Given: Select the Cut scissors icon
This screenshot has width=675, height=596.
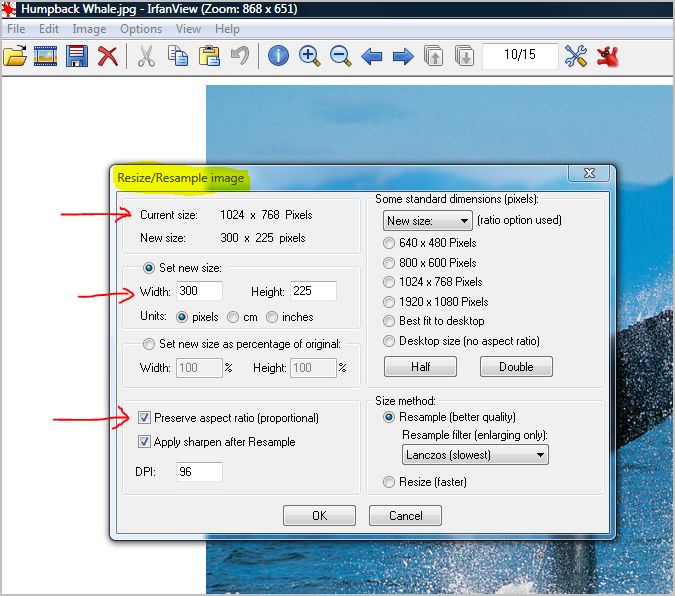Looking at the screenshot, I should pos(146,56).
